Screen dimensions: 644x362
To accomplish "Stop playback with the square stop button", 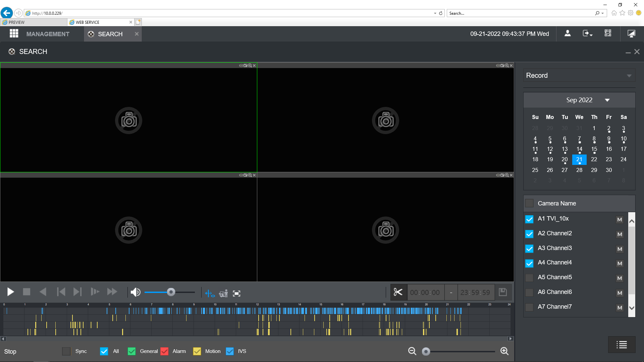I will click(26, 292).
